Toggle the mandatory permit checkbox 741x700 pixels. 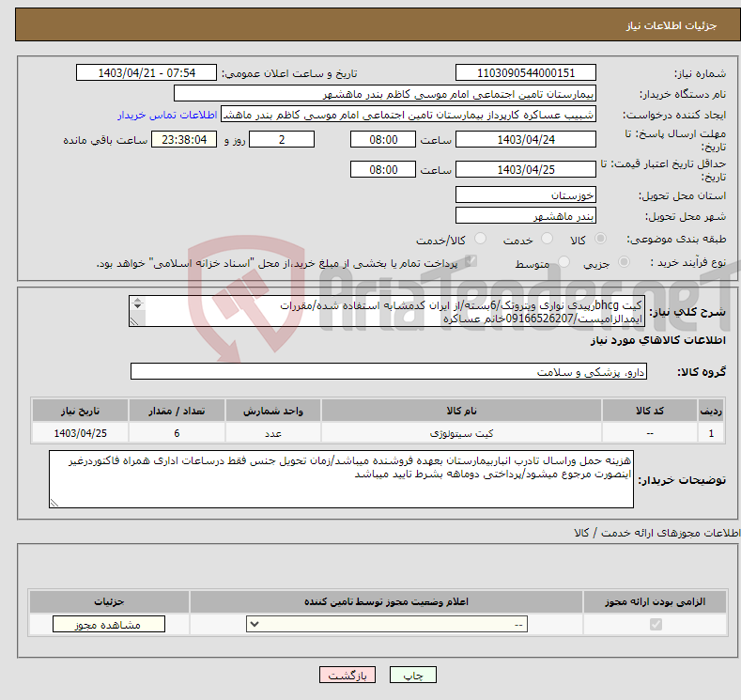[656, 625]
